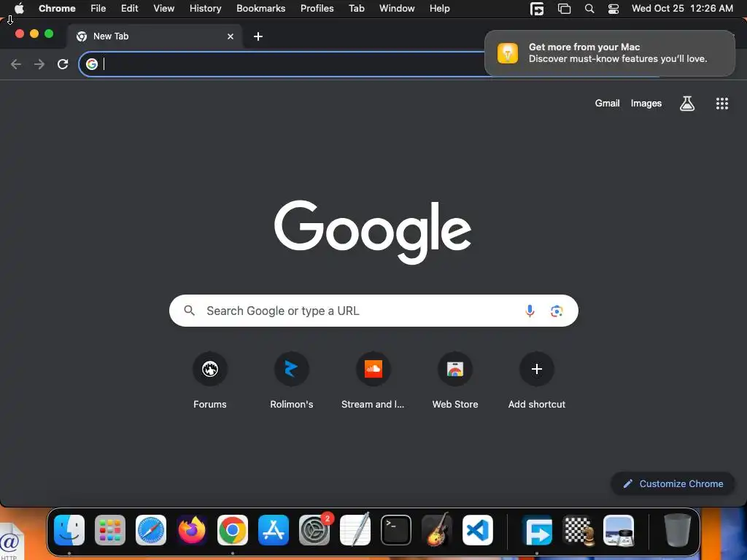Open the File menu
The width and height of the screenshot is (747, 560).
point(98,9)
